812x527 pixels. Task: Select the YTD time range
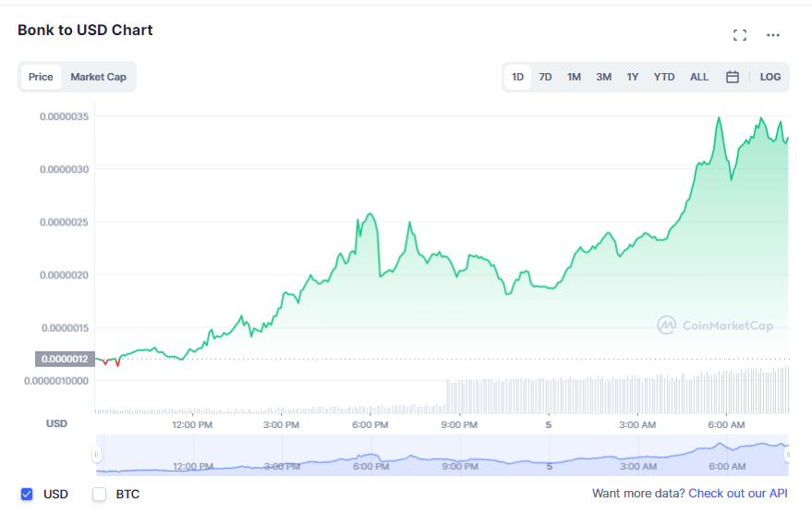click(x=664, y=77)
